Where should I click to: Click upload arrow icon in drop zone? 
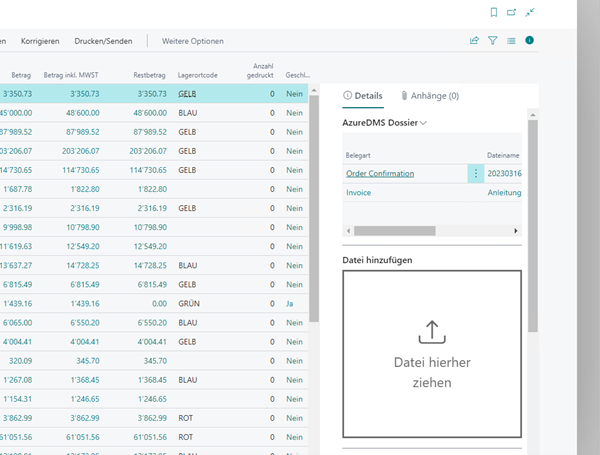[x=431, y=330]
